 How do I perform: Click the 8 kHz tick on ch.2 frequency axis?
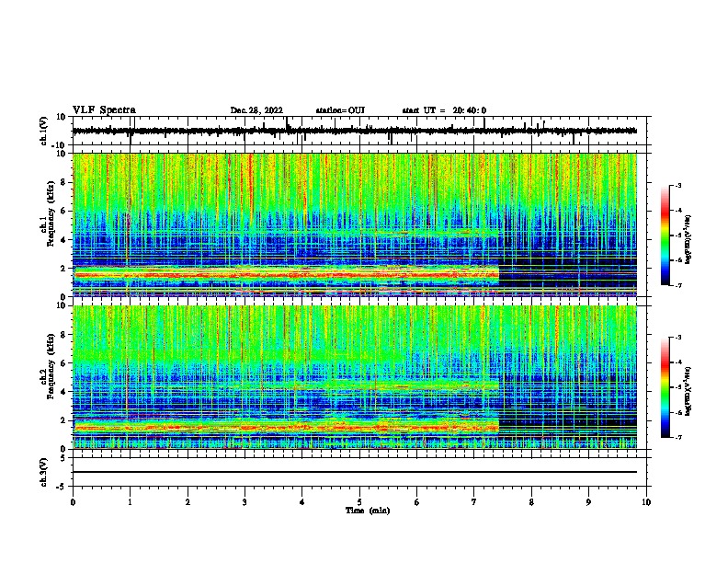(x=63, y=335)
